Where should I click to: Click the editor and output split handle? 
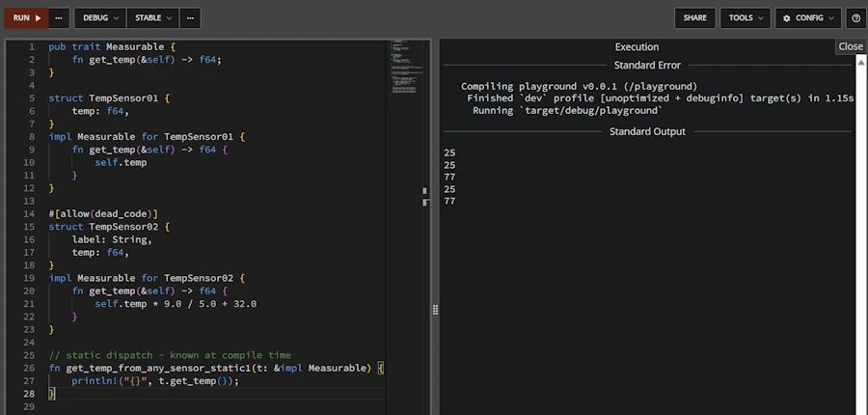(x=435, y=310)
